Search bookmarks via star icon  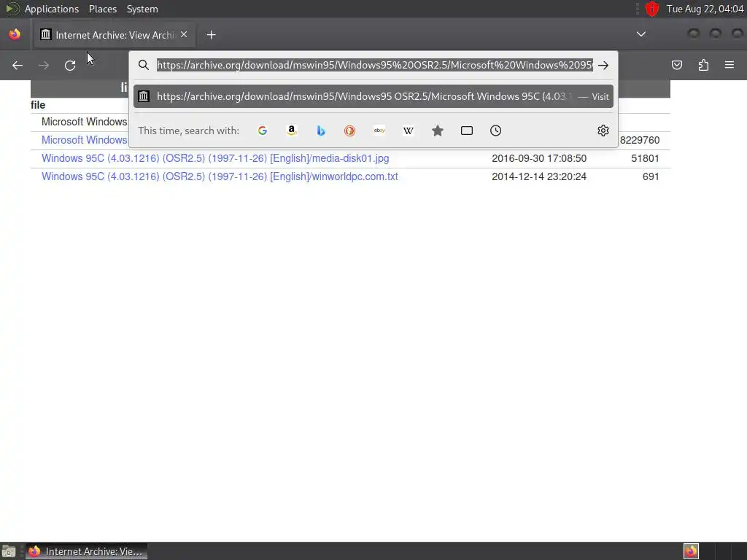point(438,131)
